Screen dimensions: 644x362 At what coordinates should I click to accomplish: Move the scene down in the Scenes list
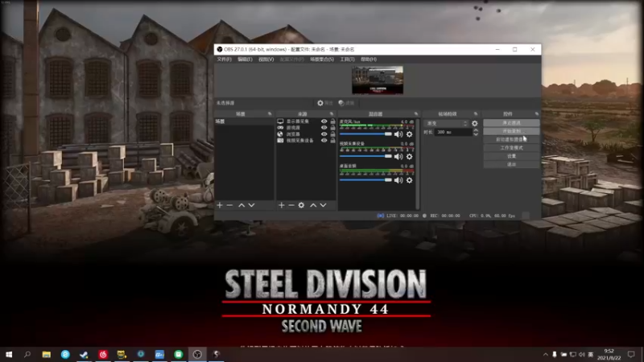(x=251, y=205)
